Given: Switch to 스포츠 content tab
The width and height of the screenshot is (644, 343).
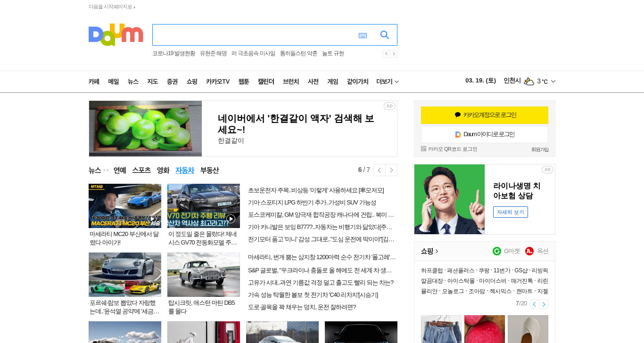Looking at the screenshot, I should (141, 170).
